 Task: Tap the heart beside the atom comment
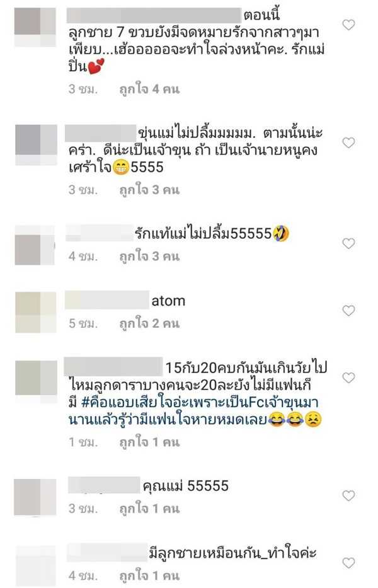[x=349, y=311]
